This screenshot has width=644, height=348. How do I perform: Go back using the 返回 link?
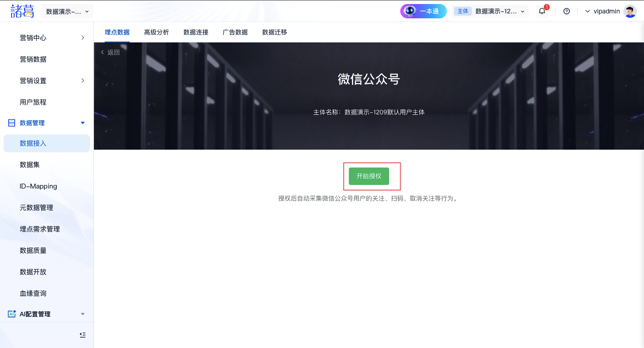click(110, 52)
